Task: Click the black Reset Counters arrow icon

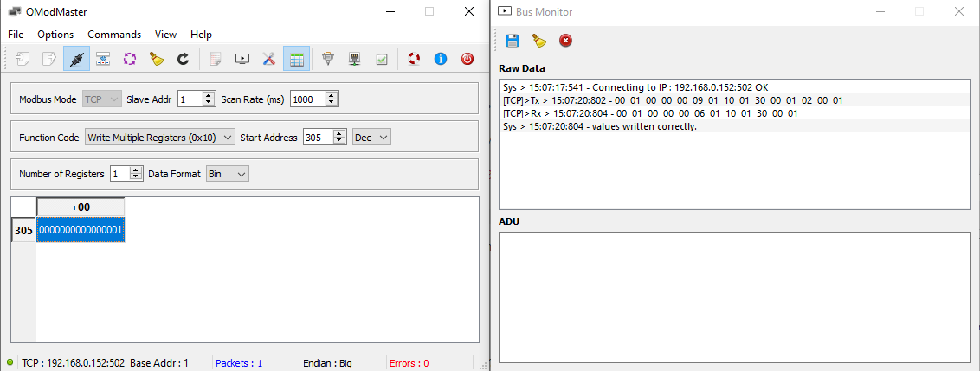Action: 183,59
